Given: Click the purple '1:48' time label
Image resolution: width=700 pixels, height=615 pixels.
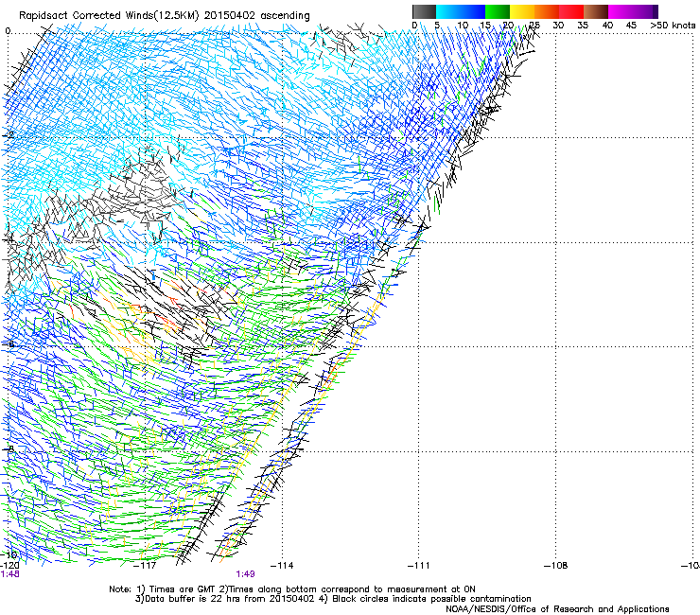Looking at the screenshot, I should click(9, 574).
